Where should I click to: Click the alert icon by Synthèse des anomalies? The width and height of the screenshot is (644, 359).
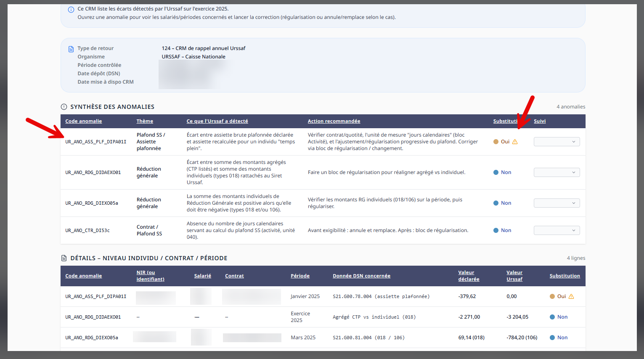64,107
